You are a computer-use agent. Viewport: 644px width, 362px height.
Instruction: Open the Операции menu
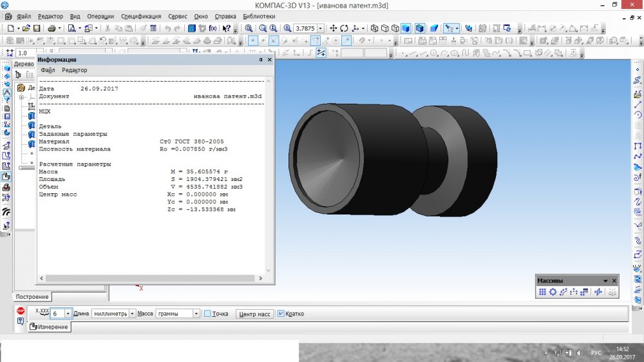coord(100,17)
